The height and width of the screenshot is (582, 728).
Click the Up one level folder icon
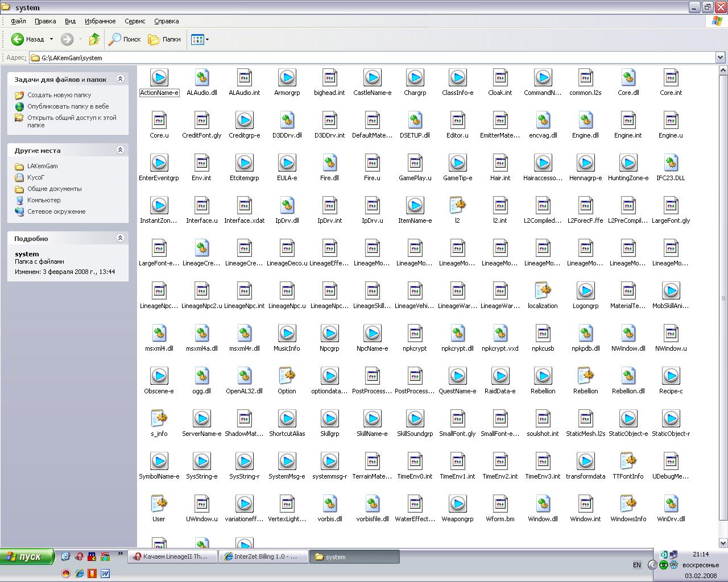[94, 39]
